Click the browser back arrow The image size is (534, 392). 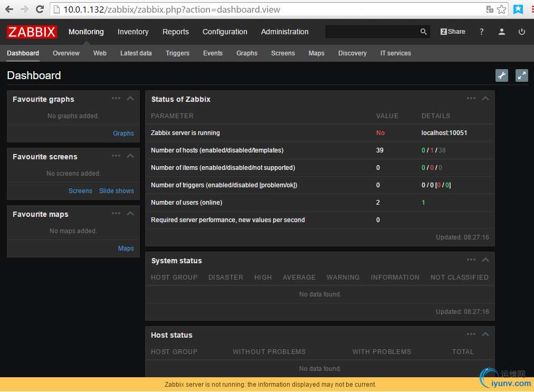(9, 9)
